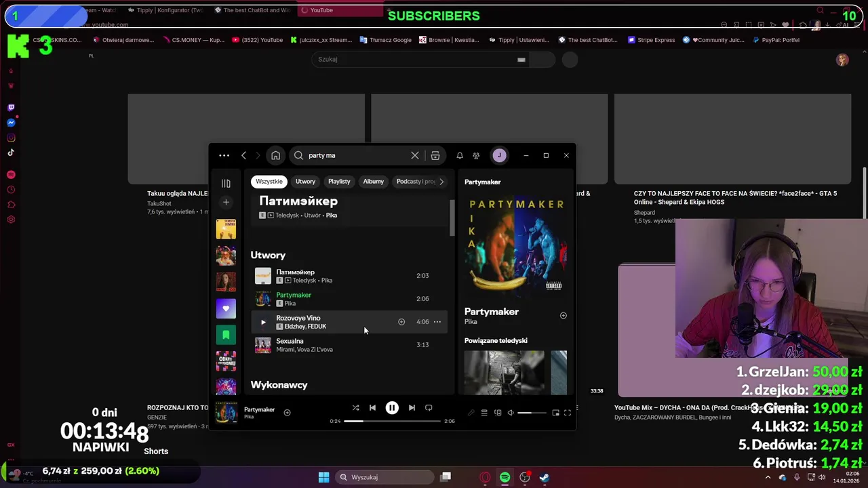This screenshot has height=488, width=868.
Task: Open Liked Songs heart playlist in sidebar
Action: coord(226,308)
